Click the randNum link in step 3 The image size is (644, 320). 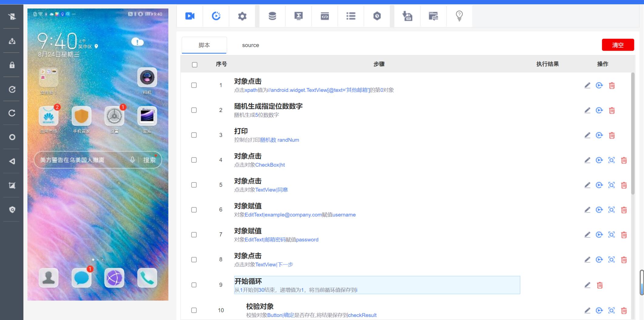[288, 140]
